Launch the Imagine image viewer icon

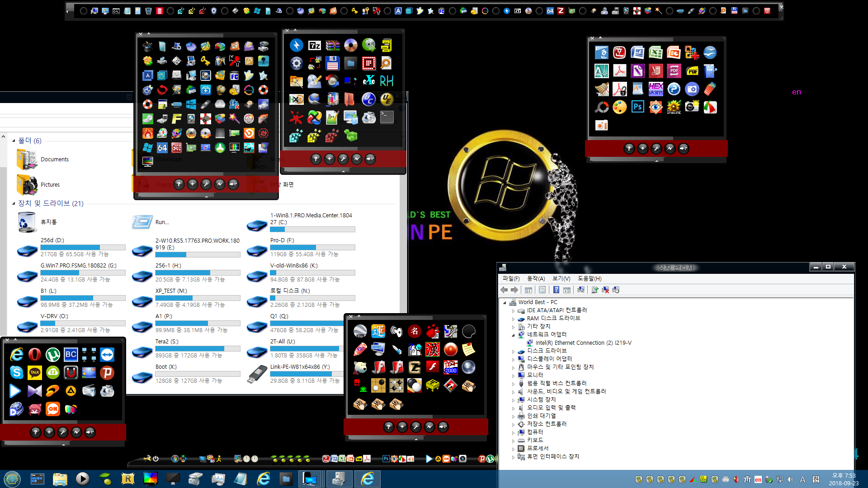coord(674,107)
